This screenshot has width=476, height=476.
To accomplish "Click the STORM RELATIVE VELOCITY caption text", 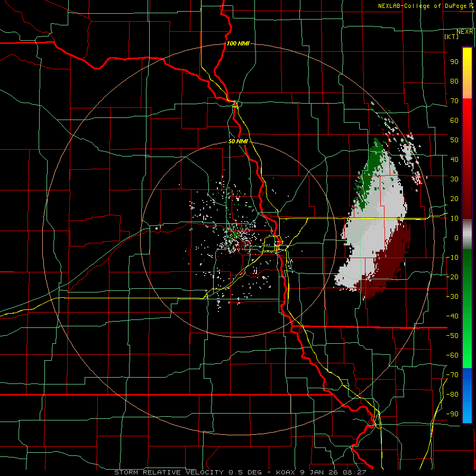I will 169,472.
